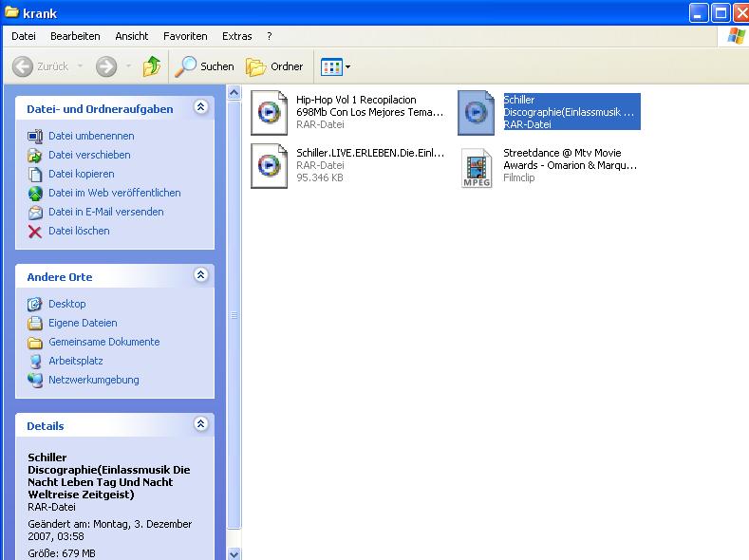
Task: Click the forward navigation arrow icon
Action: pos(106,66)
